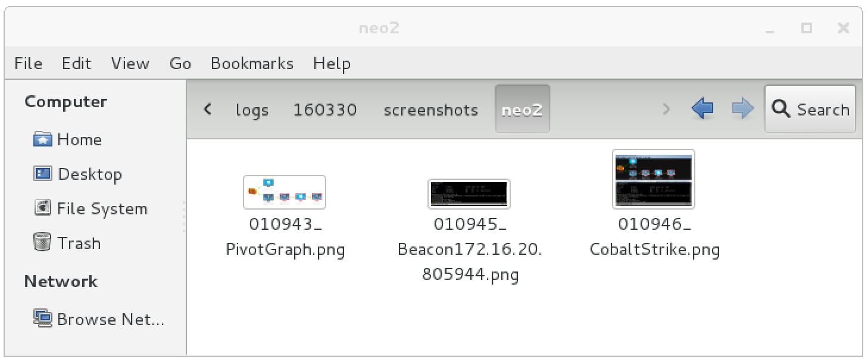
Task: Click the Home folder icon in sidebar
Action: coord(43,140)
